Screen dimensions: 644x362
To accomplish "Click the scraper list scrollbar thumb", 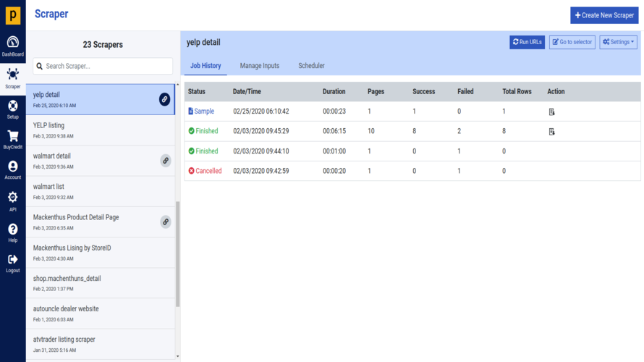I will tap(178, 254).
